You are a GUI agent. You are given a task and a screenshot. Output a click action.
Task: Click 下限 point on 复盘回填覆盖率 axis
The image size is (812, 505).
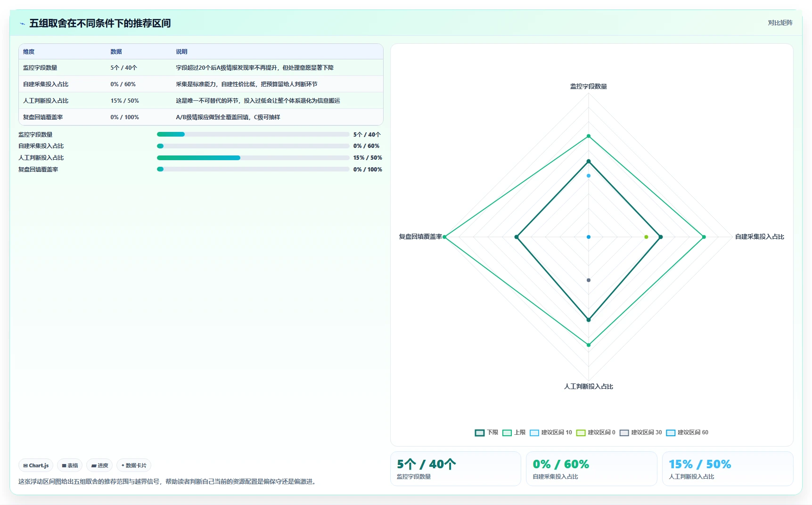pyautogui.click(x=517, y=237)
